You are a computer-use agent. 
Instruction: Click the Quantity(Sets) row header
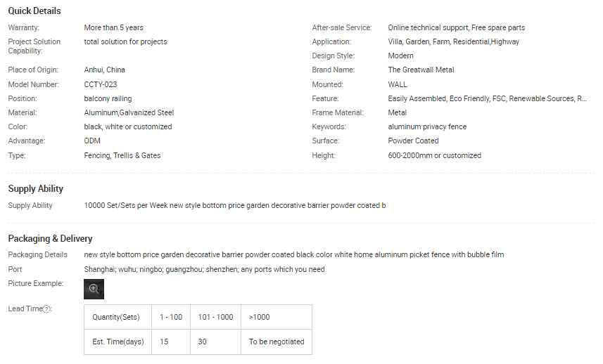116,317
